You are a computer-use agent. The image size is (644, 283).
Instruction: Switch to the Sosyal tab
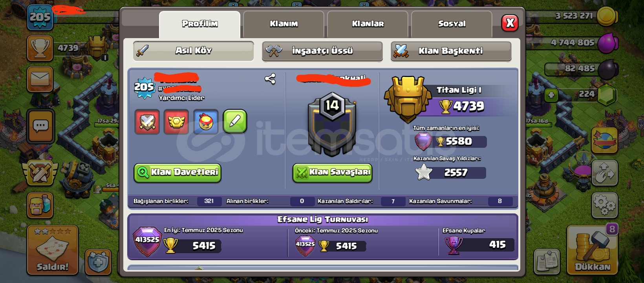[x=452, y=24]
